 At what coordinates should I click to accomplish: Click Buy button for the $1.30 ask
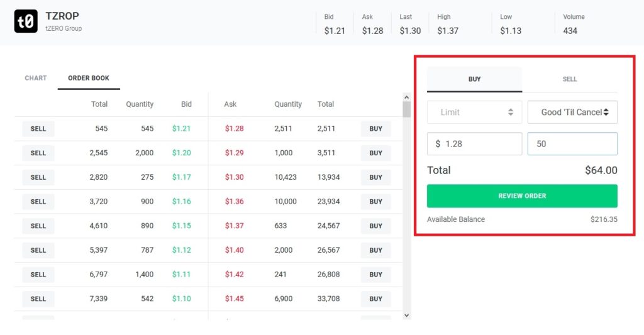click(375, 177)
